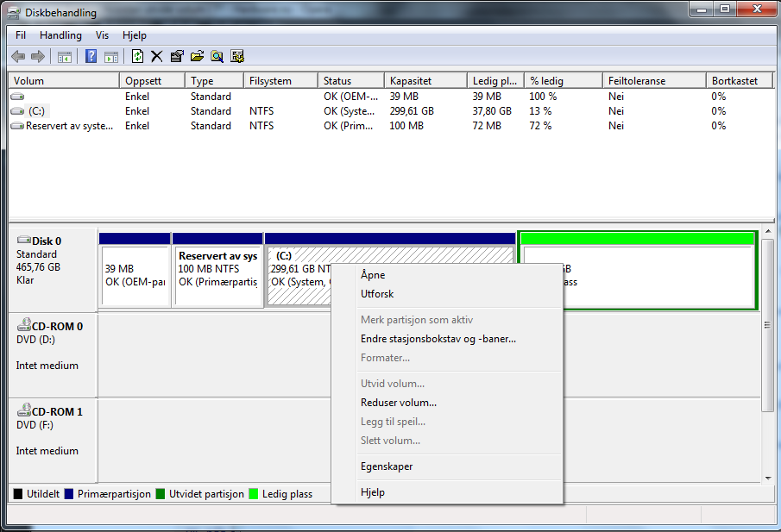Sort by the Kapasitet column header
The height and width of the screenshot is (532, 781).
(x=425, y=81)
